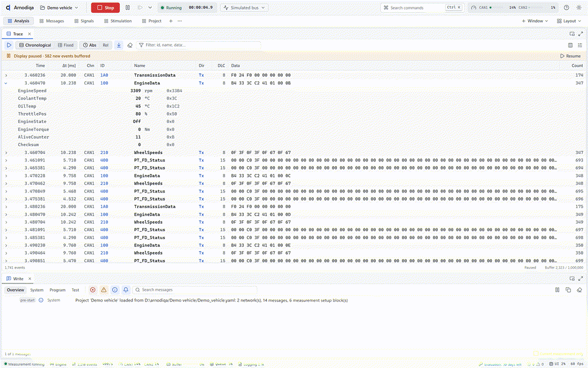
Task: Open the Demo vehicle project dropdown
Action: coord(59,7)
